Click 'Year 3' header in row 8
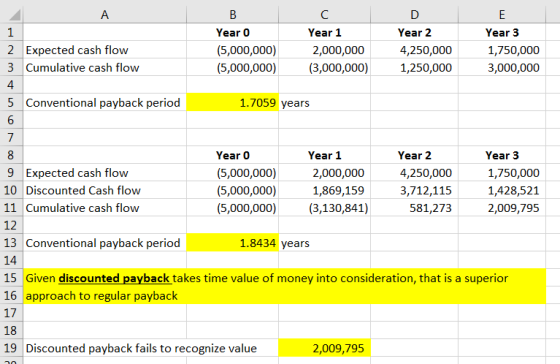The height and width of the screenshot is (364, 560). pos(502,155)
